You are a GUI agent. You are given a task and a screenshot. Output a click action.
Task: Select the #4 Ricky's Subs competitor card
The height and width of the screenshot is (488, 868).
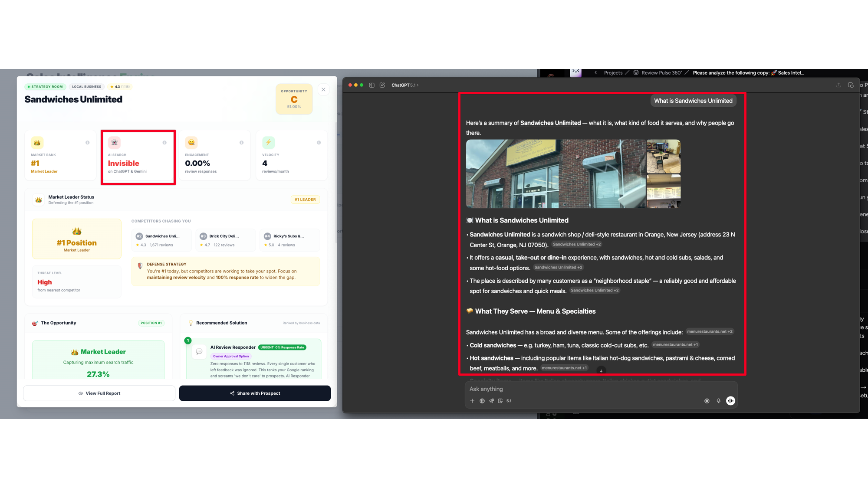(x=289, y=240)
